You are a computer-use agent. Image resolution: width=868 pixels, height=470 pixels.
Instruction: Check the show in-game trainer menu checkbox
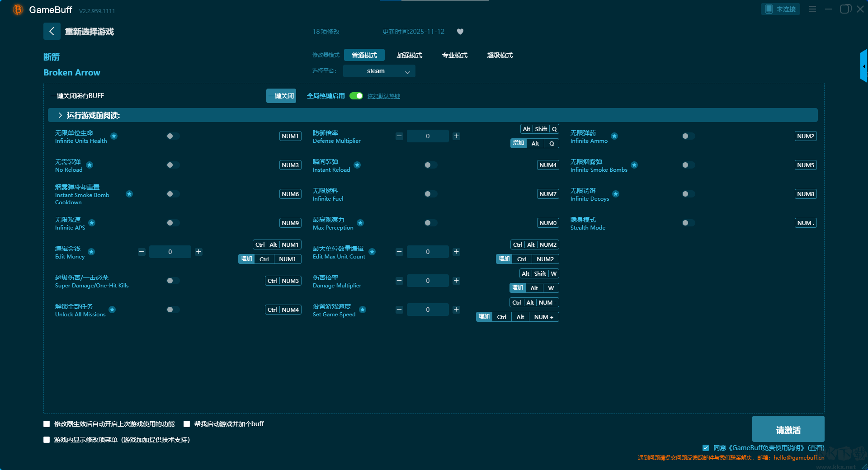coord(47,440)
